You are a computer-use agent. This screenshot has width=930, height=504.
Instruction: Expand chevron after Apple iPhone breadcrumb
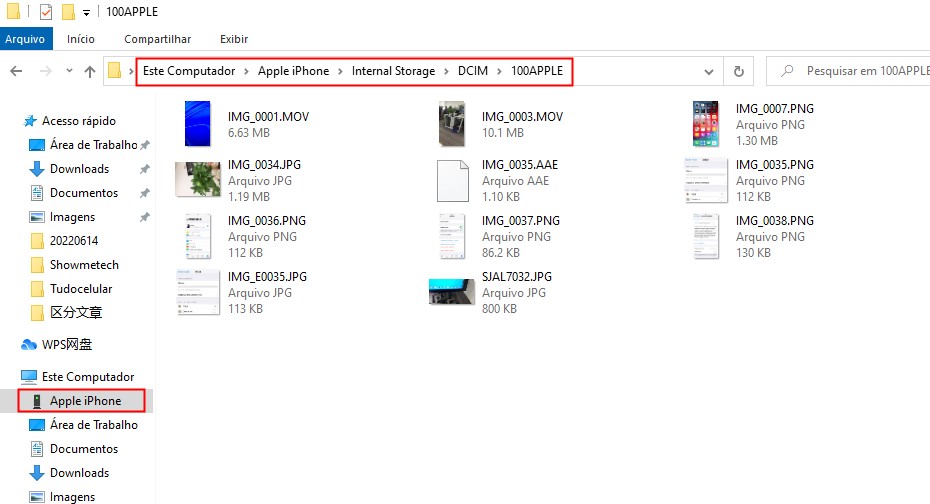click(x=340, y=71)
